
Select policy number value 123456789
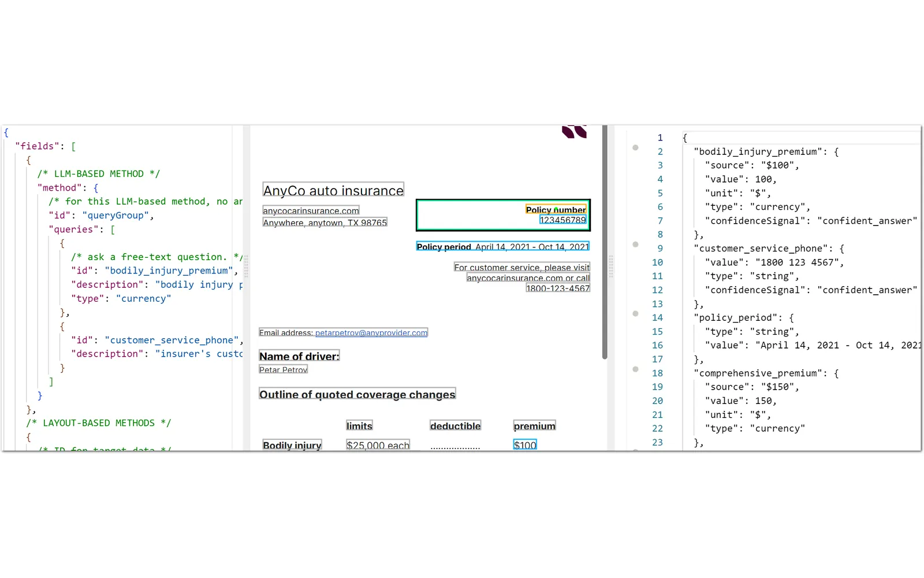(x=562, y=220)
